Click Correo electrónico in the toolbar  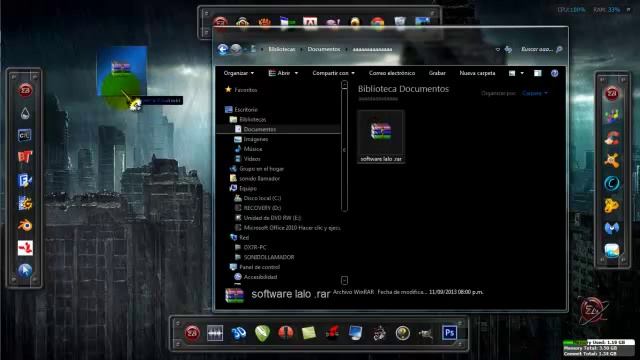392,73
